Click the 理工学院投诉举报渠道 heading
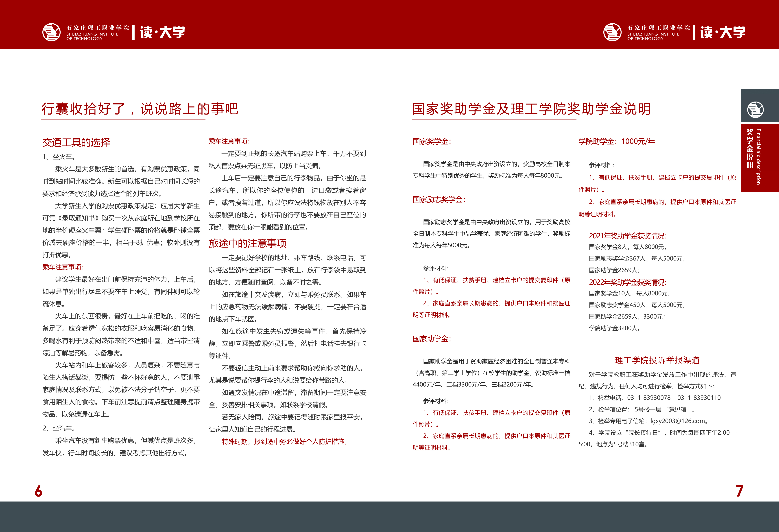This screenshot has width=779, height=532. point(657,360)
